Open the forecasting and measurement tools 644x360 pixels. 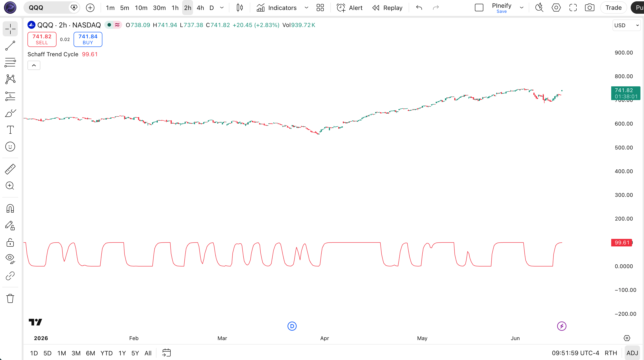coord(10,96)
